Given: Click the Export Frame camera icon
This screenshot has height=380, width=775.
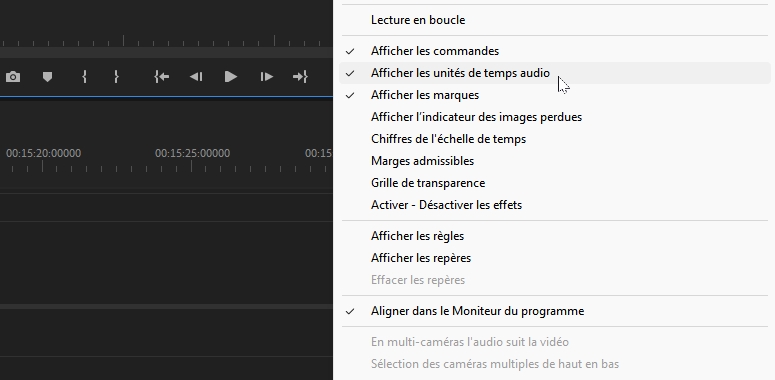Looking at the screenshot, I should (x=13, y=77).
